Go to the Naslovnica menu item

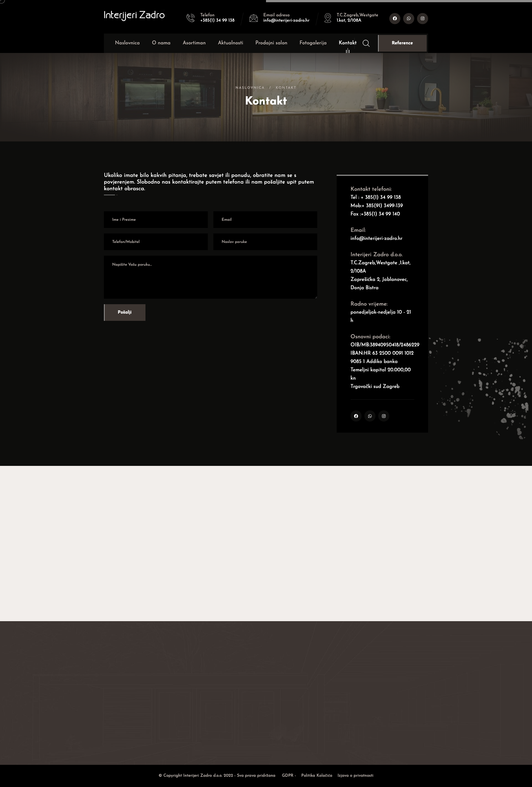coord(127,43)
